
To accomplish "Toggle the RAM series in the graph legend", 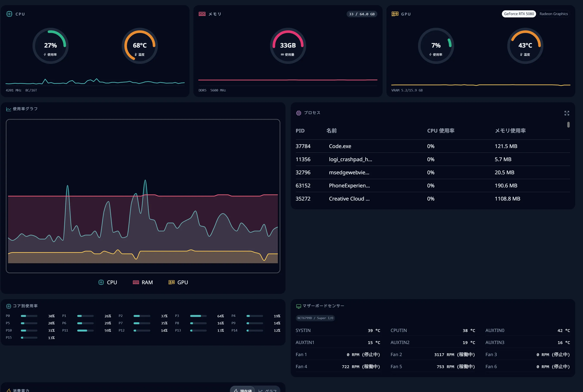I will tap(143, 282).
